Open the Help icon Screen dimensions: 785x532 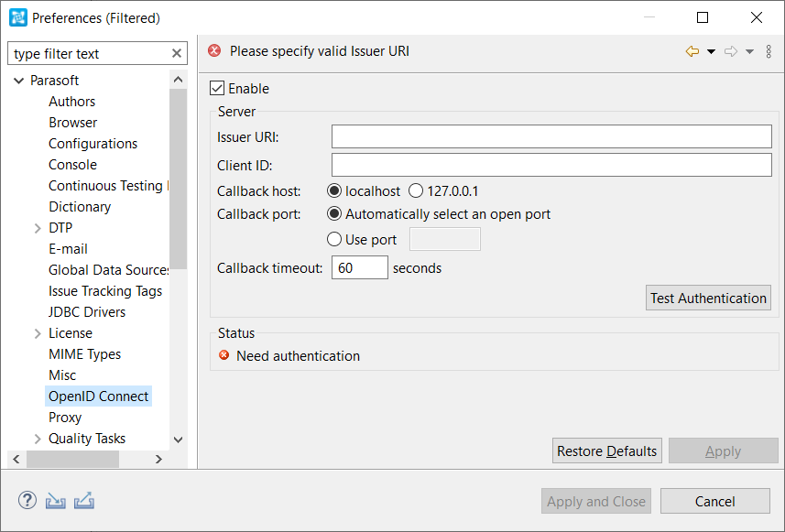tap(27, 500)
